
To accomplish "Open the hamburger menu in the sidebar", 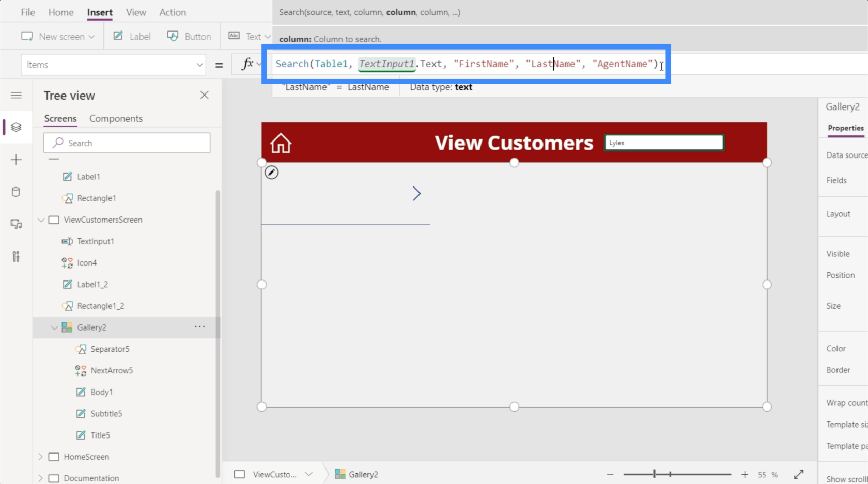I will click(x=16, y=95).
